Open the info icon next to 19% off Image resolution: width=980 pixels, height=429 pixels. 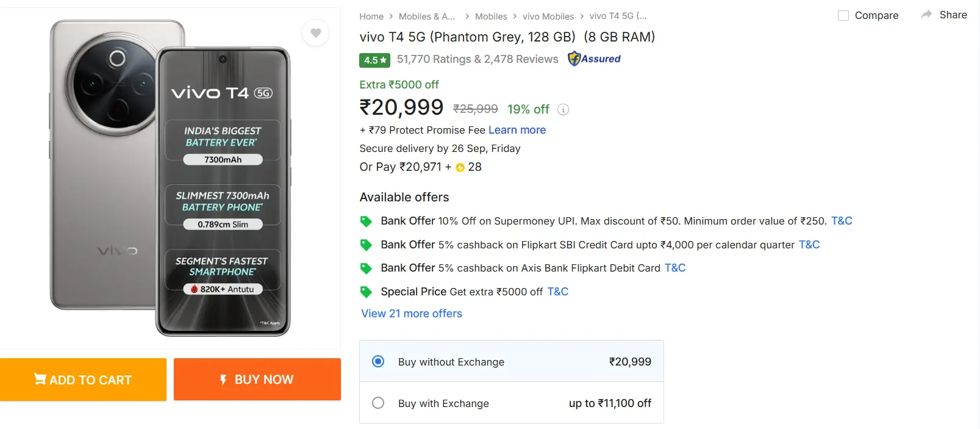pos(563,109)
